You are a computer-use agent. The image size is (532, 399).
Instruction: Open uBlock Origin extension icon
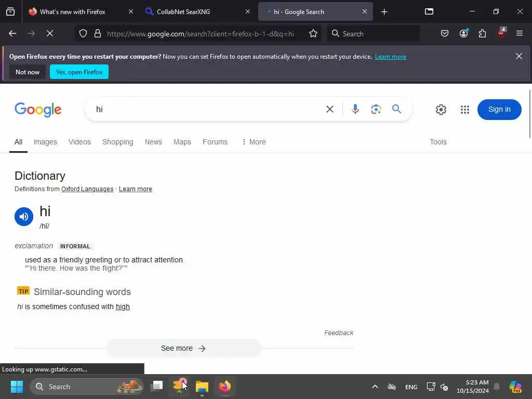pyautogui.click(x=501, y=33)
